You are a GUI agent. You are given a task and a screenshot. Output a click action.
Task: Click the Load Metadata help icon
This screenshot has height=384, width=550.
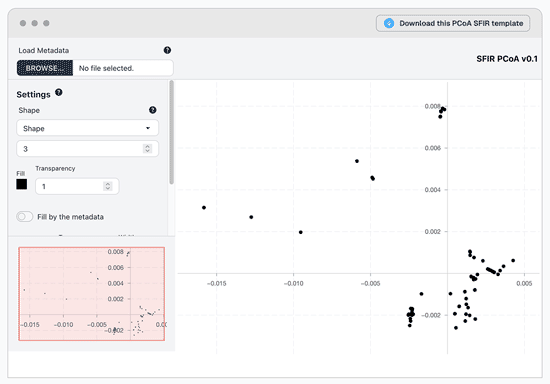[x=167, y=50]
